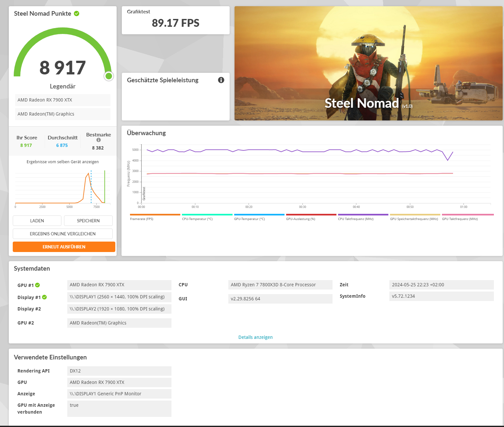Click the GPU #2 AMD Radeon(TM) Graphics field
The image size is (504, 427).
pyautogui.click(x=119, y=323)
